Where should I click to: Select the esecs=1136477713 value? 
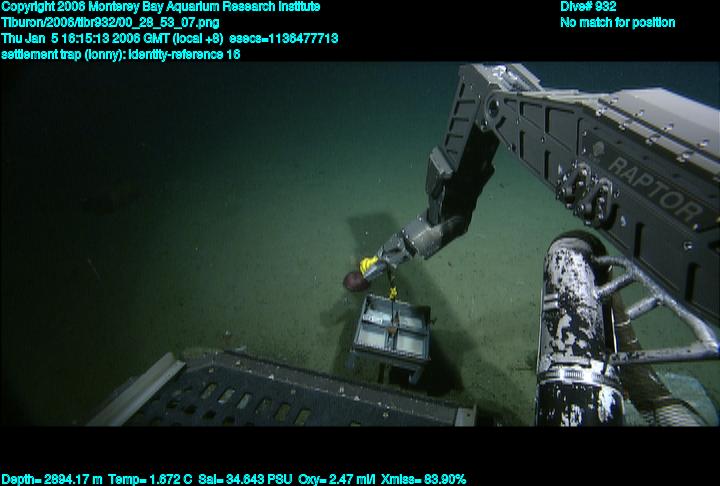pos(284,38)
